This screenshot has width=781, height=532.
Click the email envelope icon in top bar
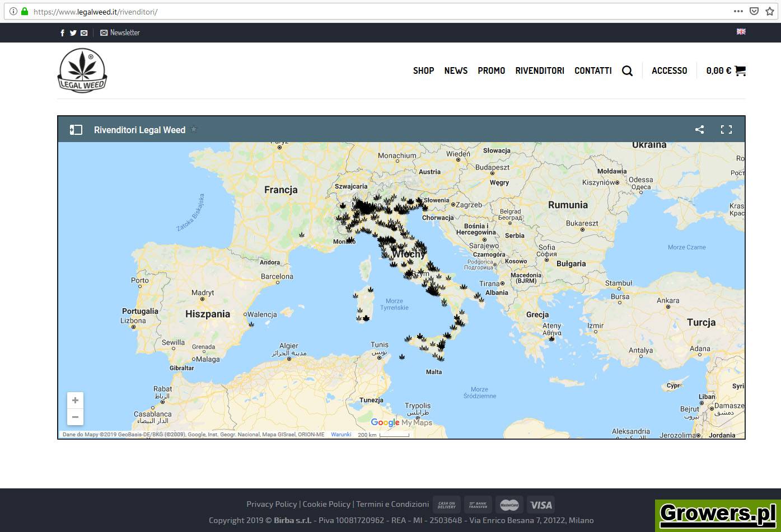tap(84, 33)
